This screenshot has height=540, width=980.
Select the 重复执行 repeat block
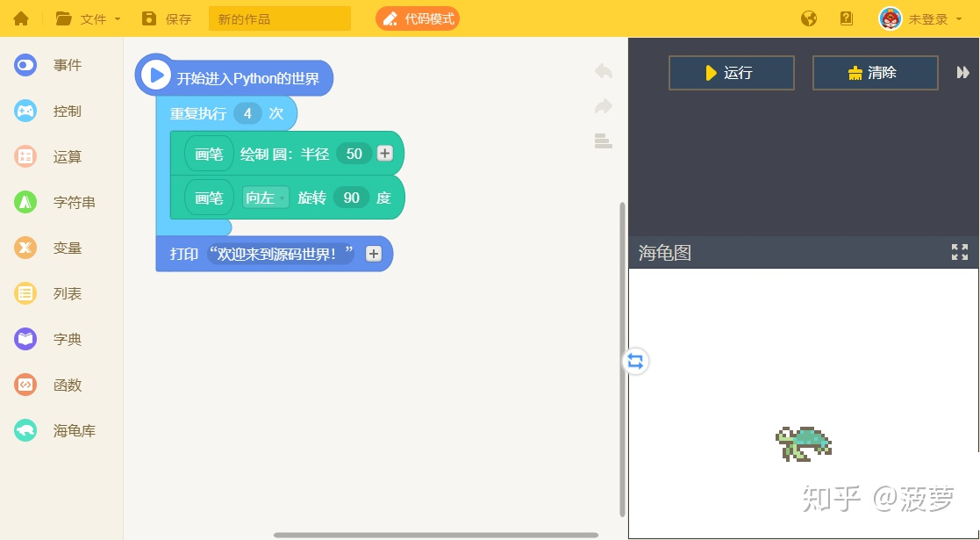pos(197,113)
